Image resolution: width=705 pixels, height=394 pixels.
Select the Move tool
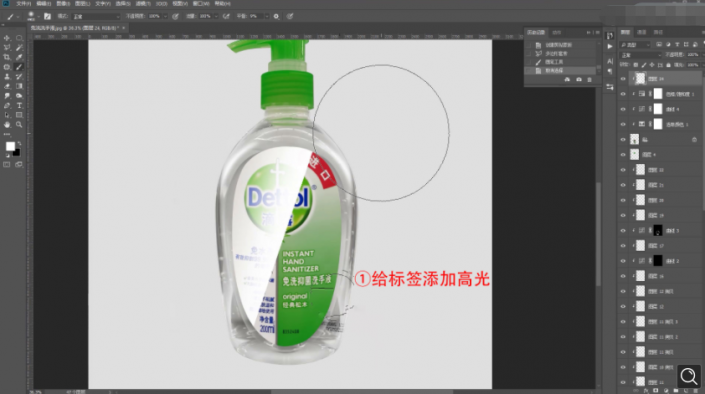7,38
